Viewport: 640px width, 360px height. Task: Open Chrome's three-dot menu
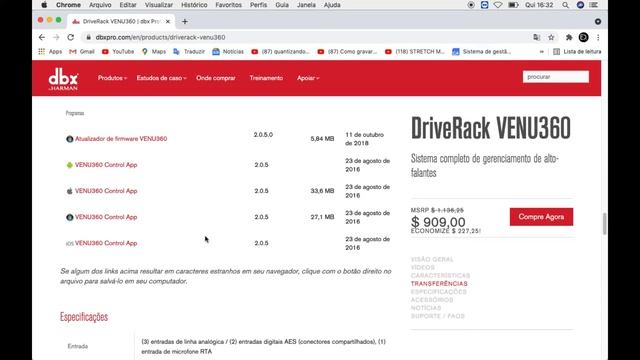click(x=598, y=37)
